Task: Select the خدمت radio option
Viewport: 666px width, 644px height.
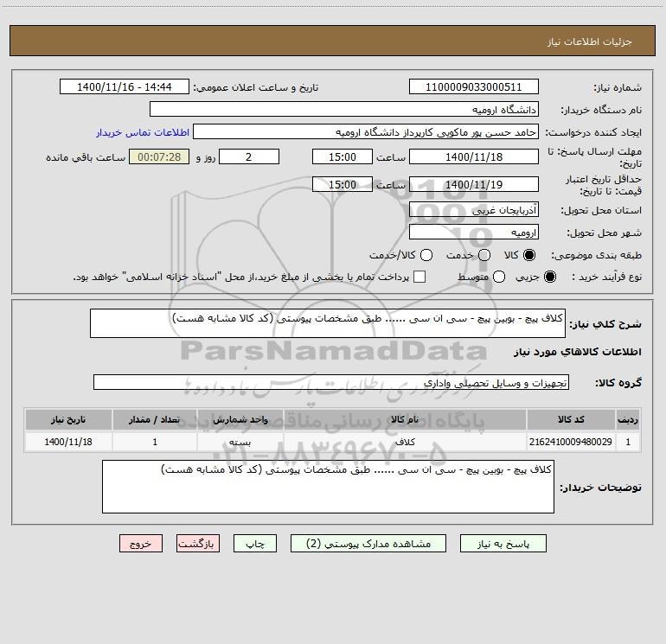Action: pos(484,255)
